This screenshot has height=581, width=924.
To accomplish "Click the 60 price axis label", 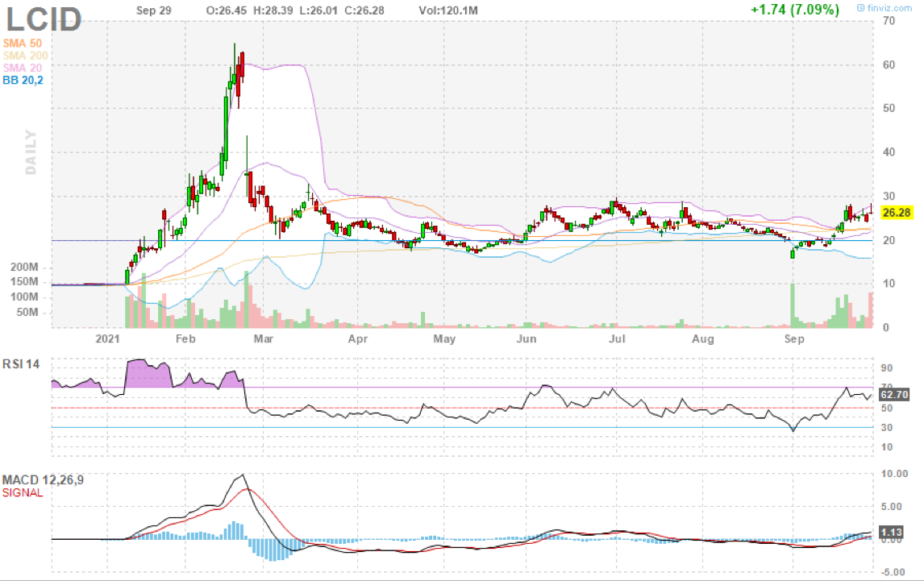I will [x=889, y=64].
